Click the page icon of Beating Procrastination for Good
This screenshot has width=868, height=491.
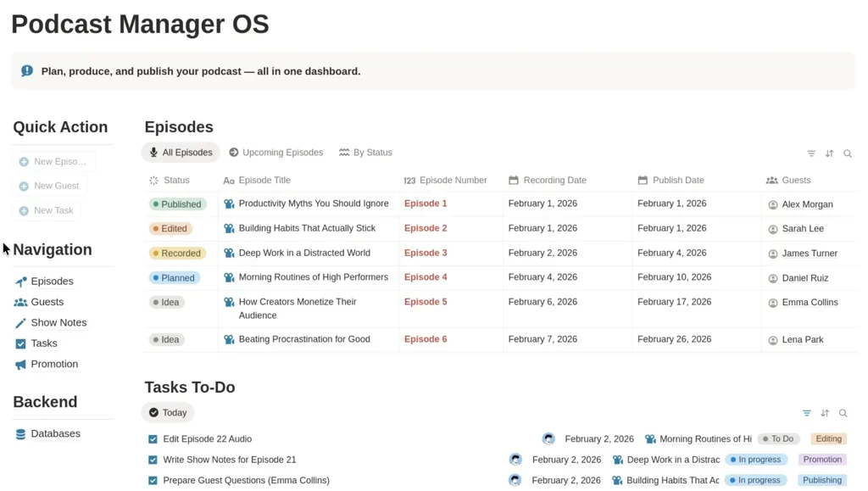coord(229,339)
